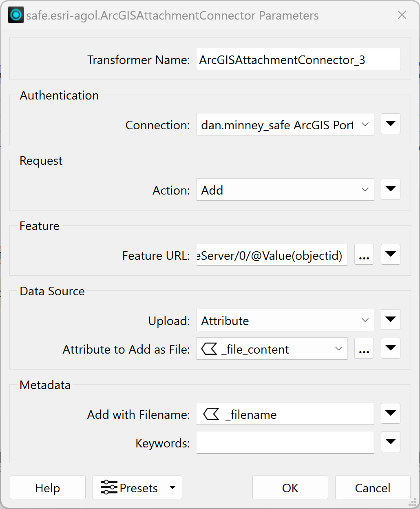Screen dimensions: 420x509
Task: Expand the Upload dropdown showing Attribute
Action: coord(285,320)
